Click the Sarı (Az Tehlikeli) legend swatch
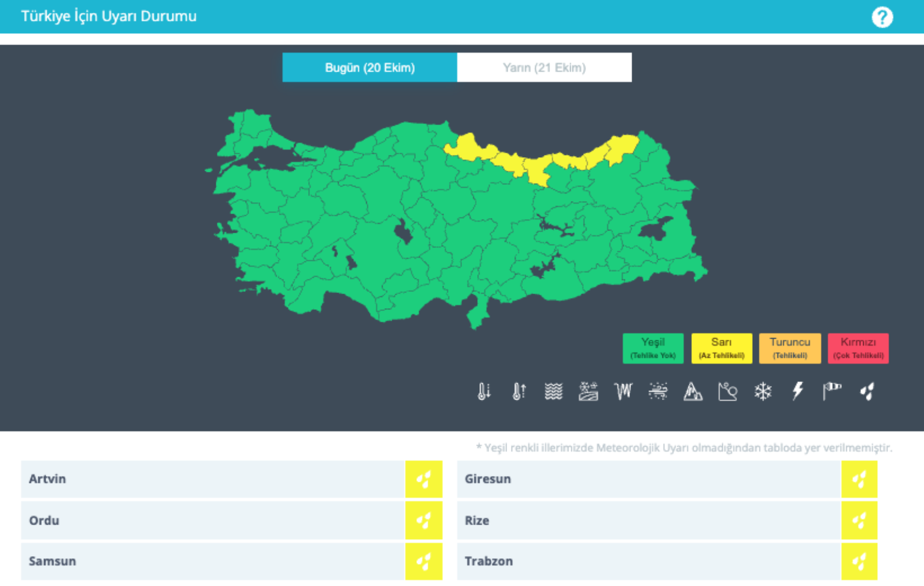924x586 pixels. click(721, 348)
